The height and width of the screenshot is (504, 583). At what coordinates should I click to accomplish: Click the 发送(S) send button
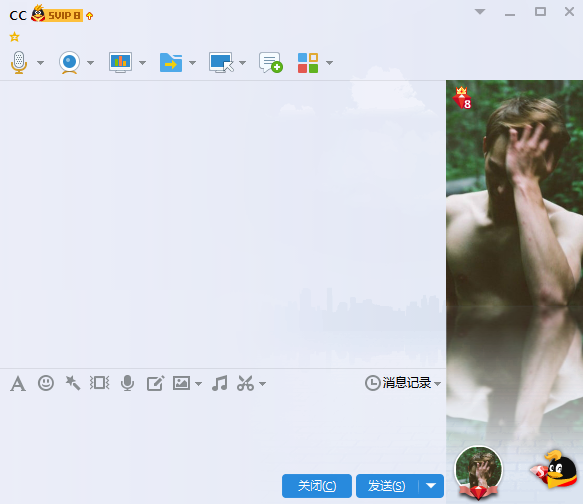click(x=387, y=486)
